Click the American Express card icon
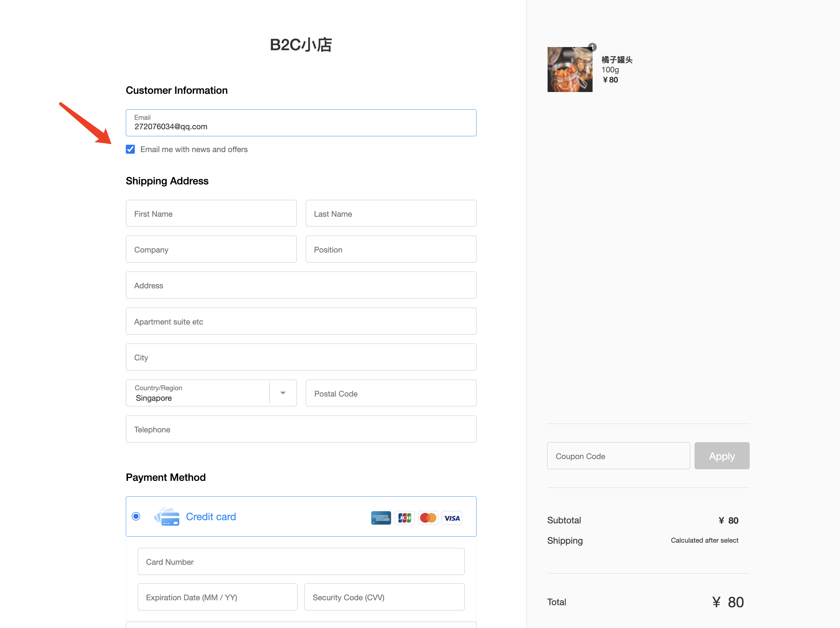Viewport: 840px width, 628px height. coord(381,518)
